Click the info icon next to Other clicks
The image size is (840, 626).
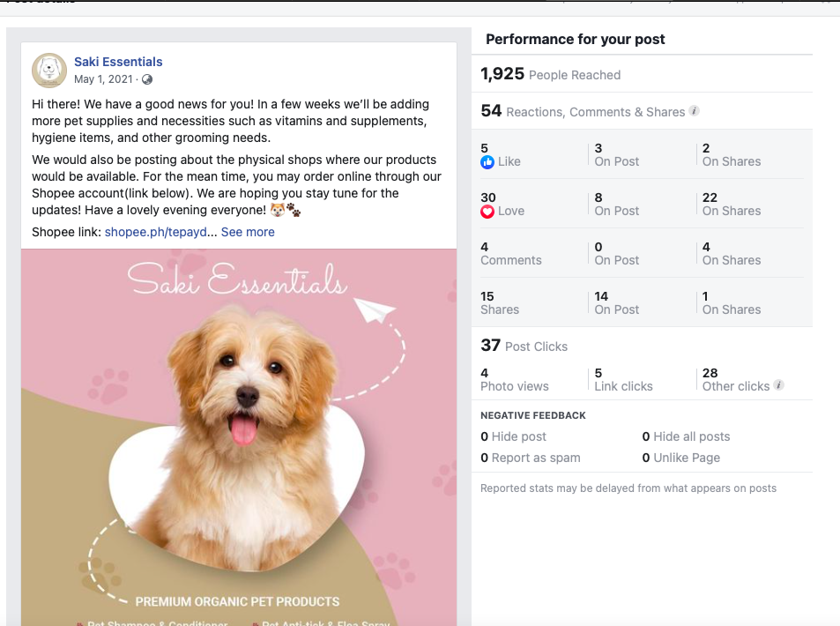pos(779,384)
